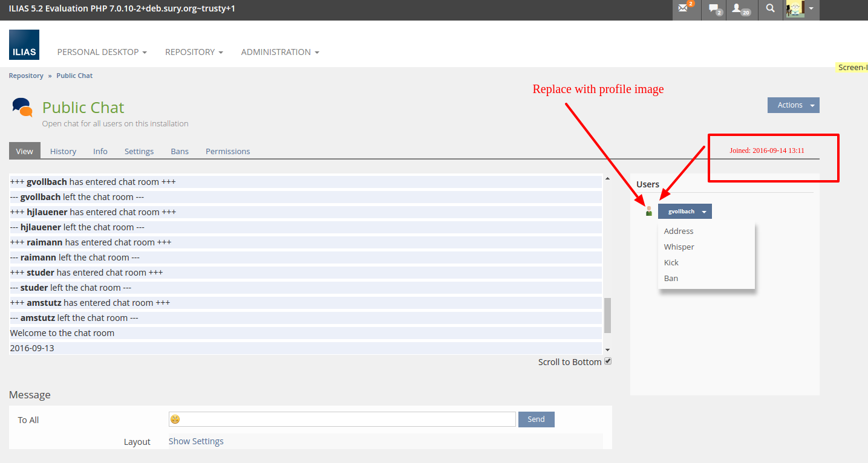Open the Actions dropdown button

[x=793, y=105]
